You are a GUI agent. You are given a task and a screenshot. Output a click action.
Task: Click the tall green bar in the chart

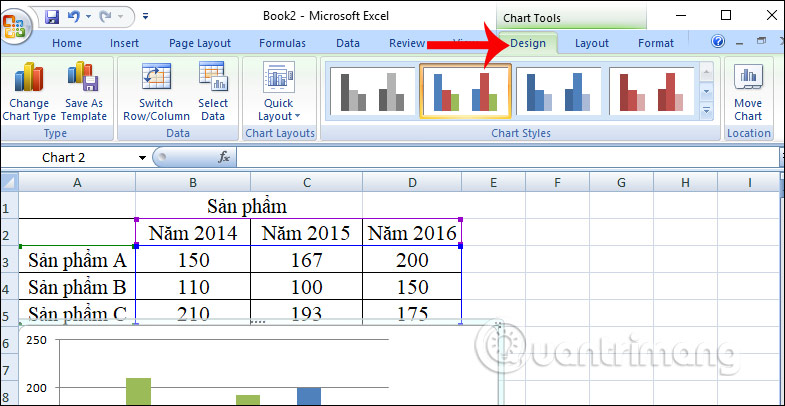click(x=138, y=391)
